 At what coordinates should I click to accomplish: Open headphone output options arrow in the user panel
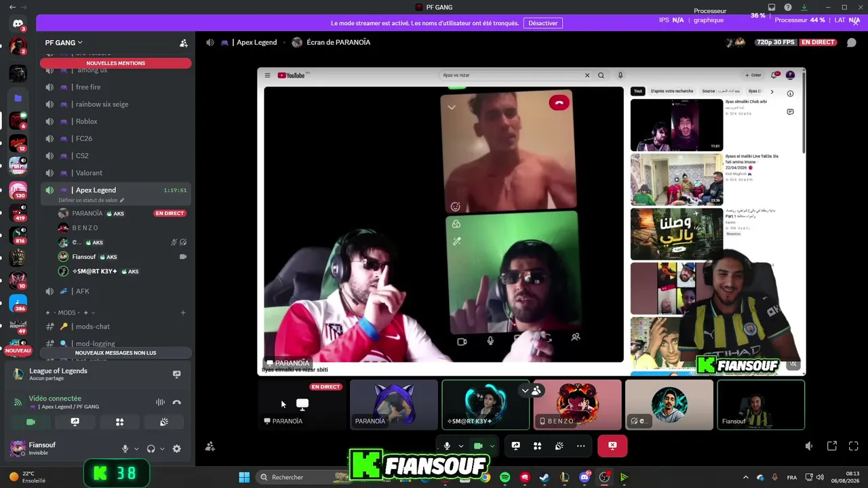(162, 449)
